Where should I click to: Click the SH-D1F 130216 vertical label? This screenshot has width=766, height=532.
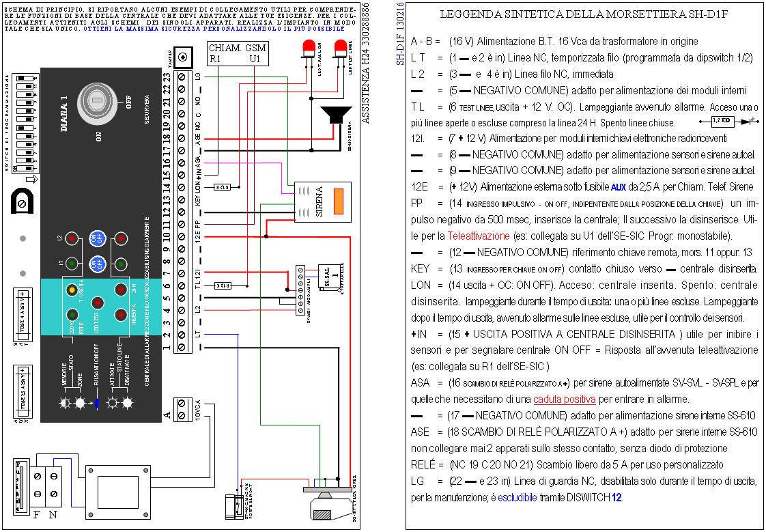point(399,33)
